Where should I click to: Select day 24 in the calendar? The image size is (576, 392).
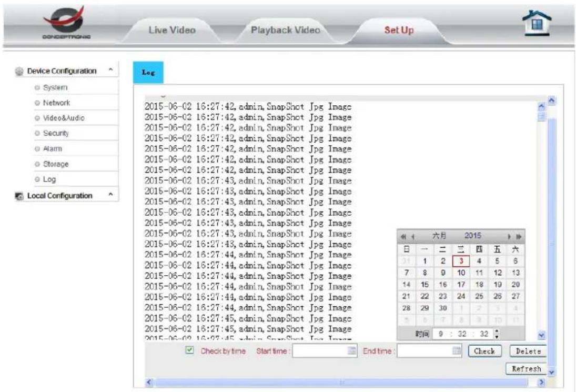click(x=461, y=296)
